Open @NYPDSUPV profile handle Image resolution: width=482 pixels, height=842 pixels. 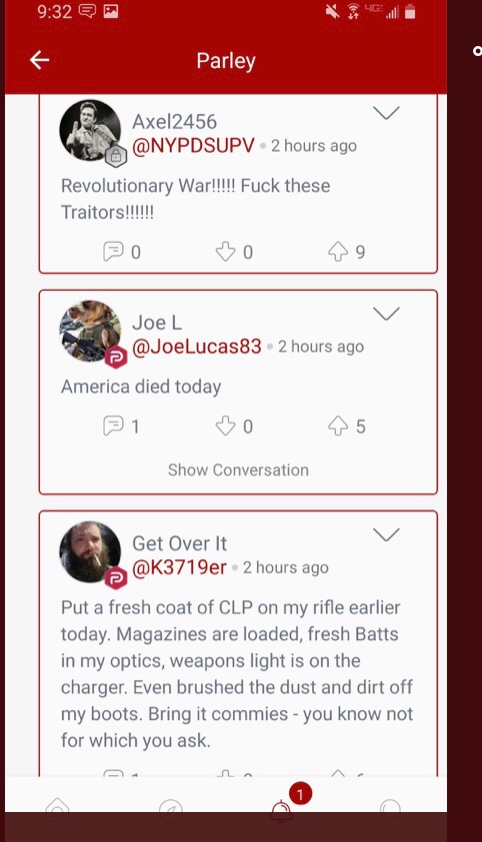(x=193, y=146)
